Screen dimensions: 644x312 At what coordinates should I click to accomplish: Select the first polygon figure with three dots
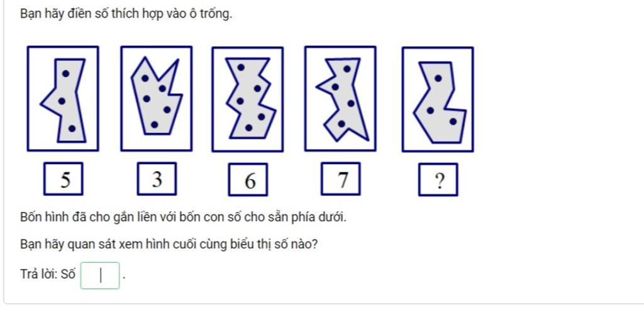(63, 99)
